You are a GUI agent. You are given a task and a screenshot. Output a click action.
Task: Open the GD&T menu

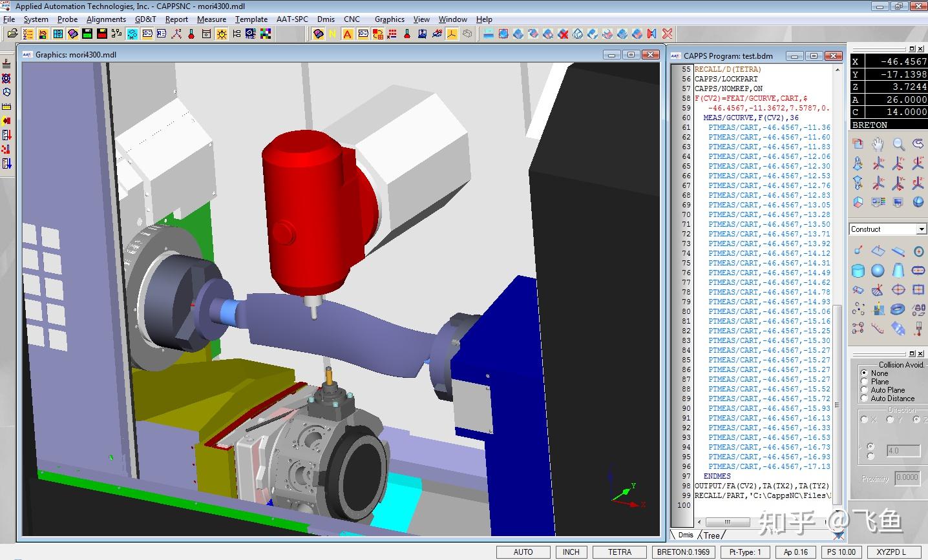[x=145, y=19]
